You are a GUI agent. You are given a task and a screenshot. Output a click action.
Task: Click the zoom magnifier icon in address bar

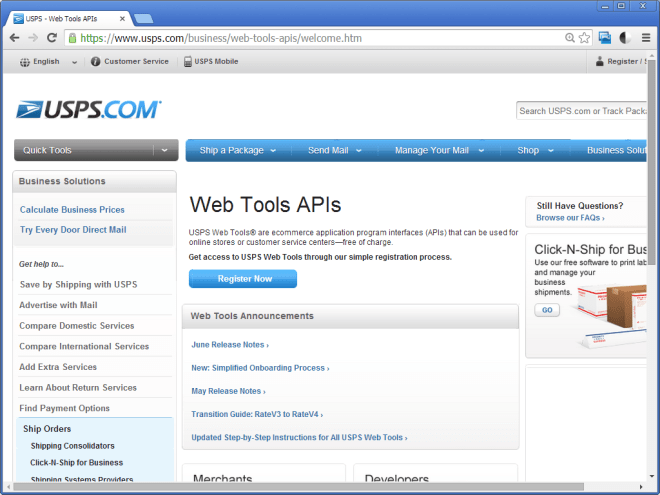(569, 38)
